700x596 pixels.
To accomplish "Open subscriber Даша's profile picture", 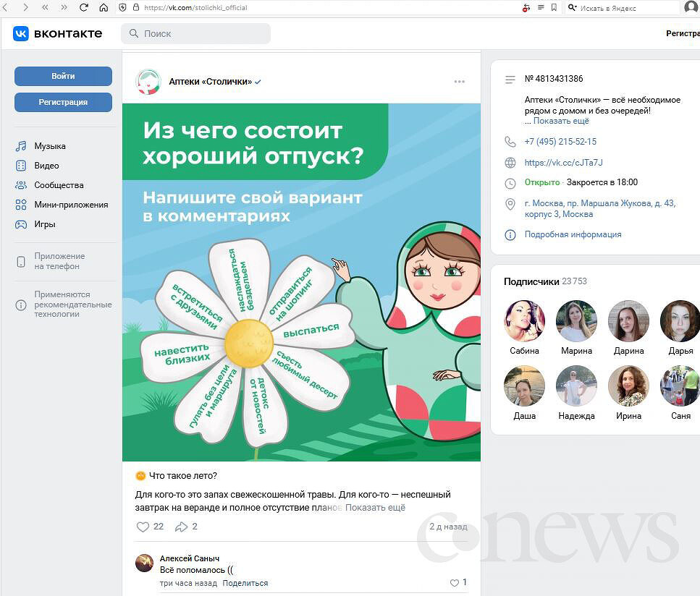I will (x=525, y=386).
